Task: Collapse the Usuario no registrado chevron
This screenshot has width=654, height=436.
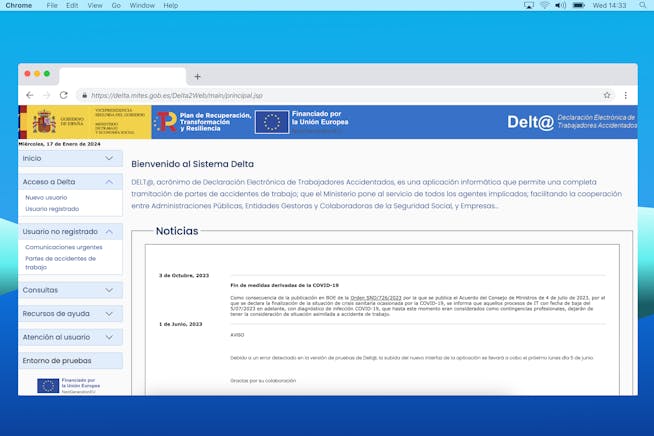Action: (x=109, y=232)
